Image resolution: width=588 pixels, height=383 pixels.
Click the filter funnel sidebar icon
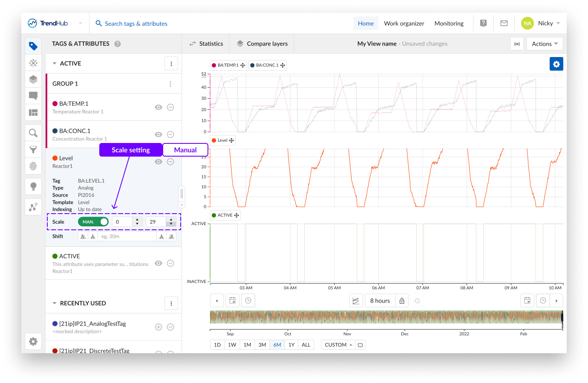(x=33, y=150)
